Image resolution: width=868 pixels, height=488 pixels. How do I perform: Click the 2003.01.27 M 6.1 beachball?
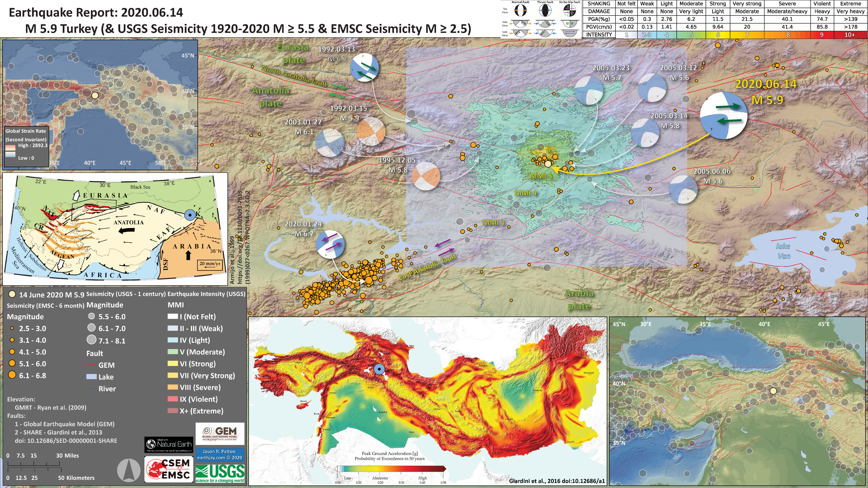(x=330, y=143)
